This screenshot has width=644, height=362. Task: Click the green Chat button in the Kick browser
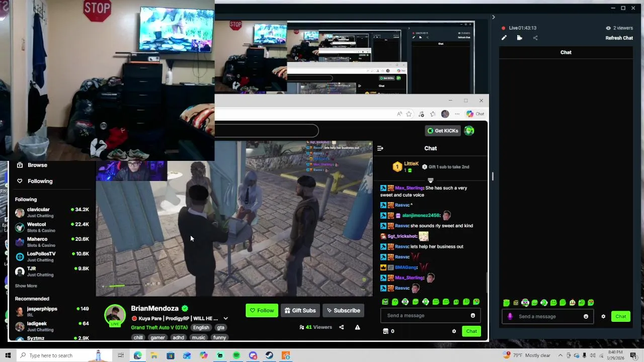471,331
